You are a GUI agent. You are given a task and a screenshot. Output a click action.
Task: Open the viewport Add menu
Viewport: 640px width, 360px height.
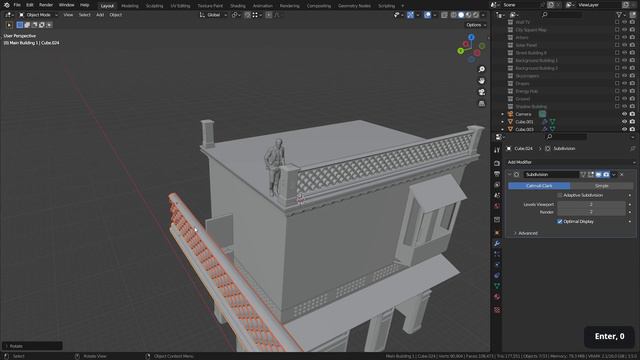click(100, 15)
